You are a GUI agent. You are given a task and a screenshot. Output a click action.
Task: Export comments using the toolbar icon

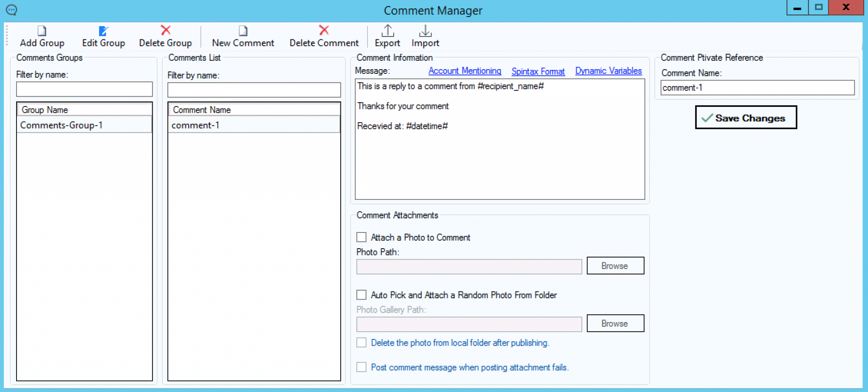(387, 31)
